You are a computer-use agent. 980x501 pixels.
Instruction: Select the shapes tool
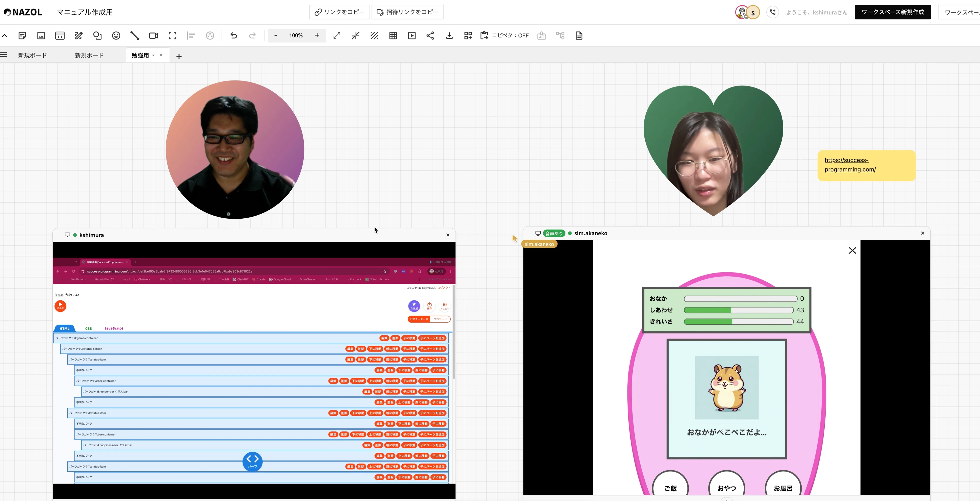click(97, 35)
